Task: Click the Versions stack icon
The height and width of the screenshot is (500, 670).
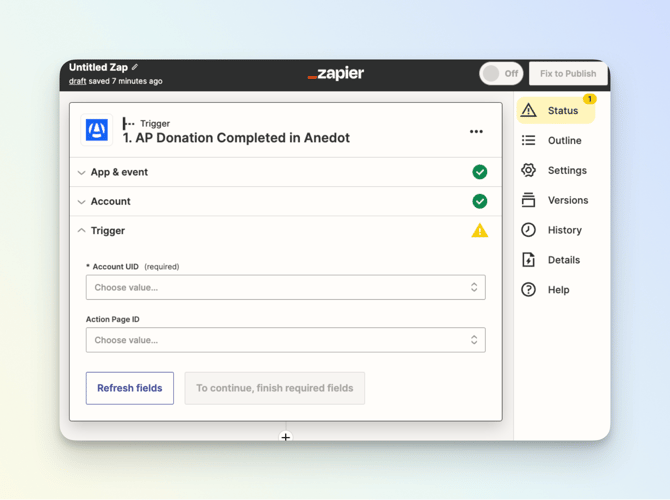Action: 529,200
